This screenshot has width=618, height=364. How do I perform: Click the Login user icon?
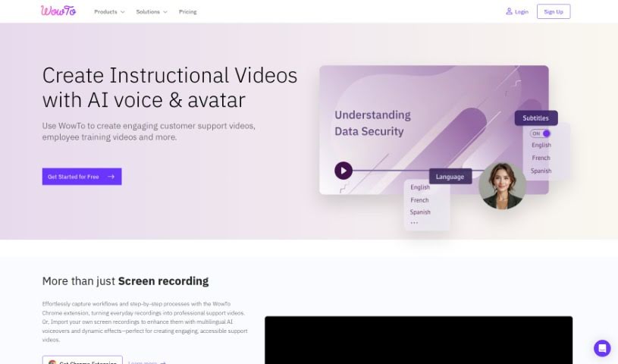click(509, 11)
